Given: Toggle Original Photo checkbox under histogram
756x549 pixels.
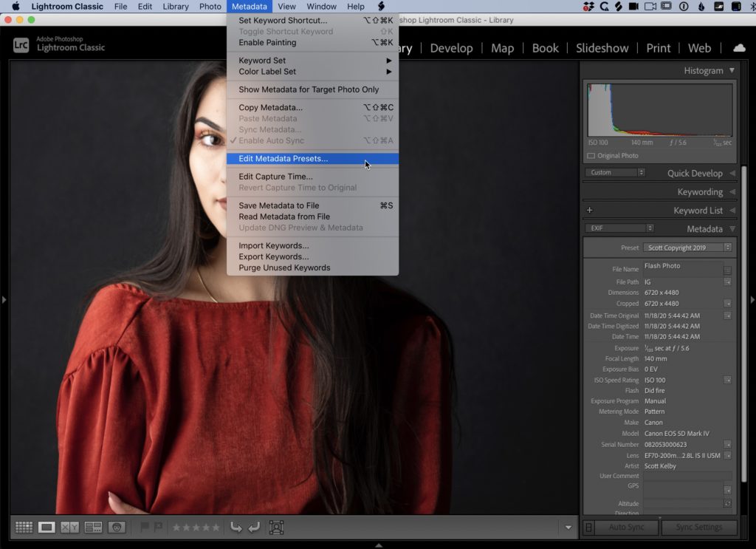Looking at the screenshot, I should coord(591,156).
